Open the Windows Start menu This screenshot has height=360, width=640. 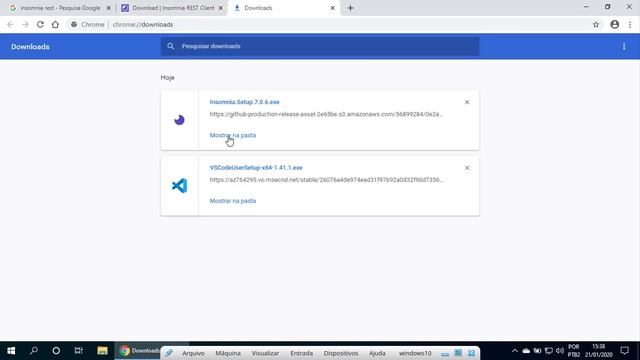[x=11, y=351]
